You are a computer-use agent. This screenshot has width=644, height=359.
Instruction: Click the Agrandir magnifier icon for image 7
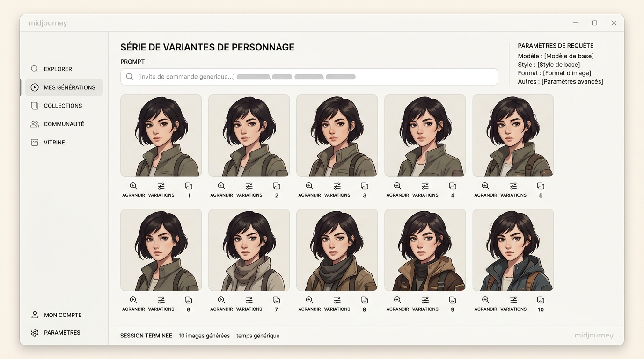tap(221, 300)
